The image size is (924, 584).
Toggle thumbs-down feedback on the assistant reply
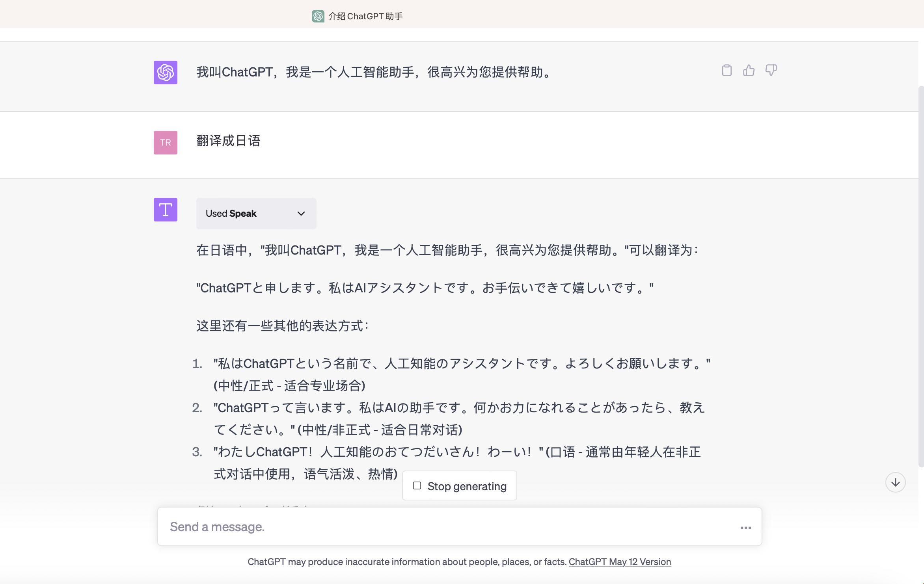point(771,71)
